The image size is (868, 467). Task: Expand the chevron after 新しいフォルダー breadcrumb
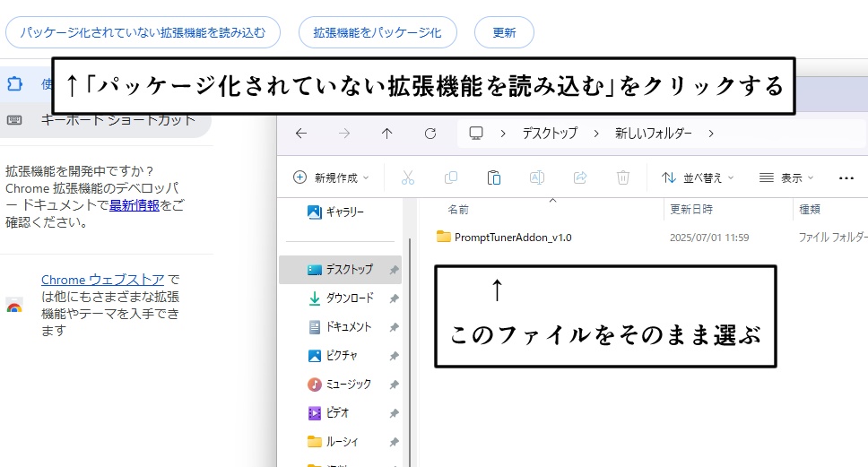coord(711,134)
